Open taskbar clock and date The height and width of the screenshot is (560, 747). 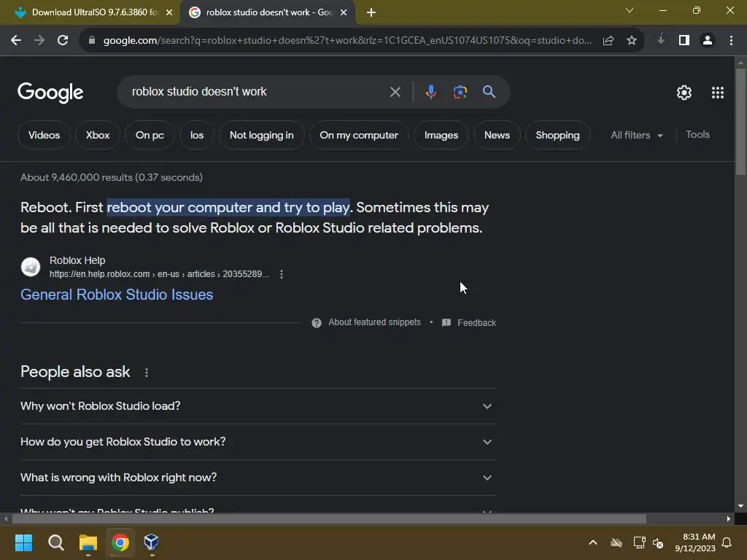click(x=695, y=542)
